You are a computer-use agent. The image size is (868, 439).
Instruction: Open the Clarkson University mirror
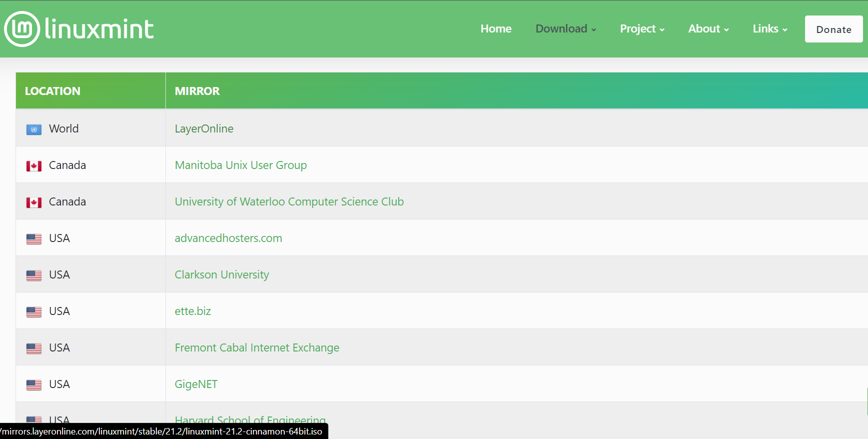(x=222, y=274)
